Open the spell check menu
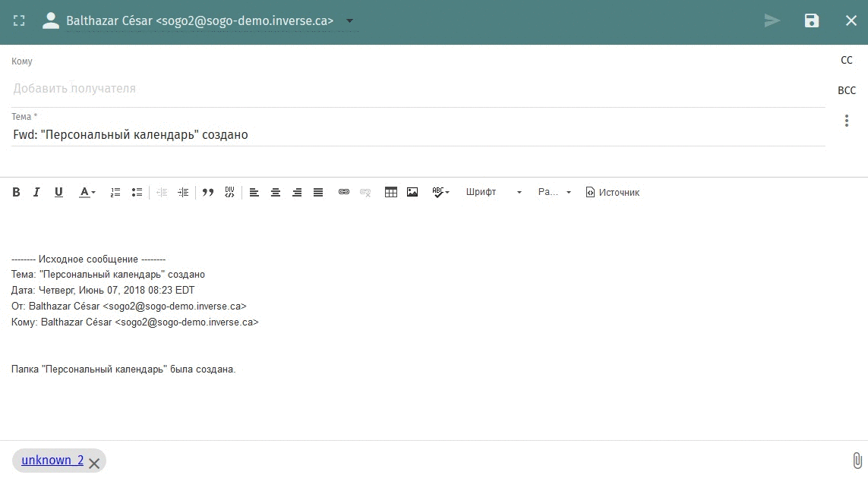 (x=440, y=193)
